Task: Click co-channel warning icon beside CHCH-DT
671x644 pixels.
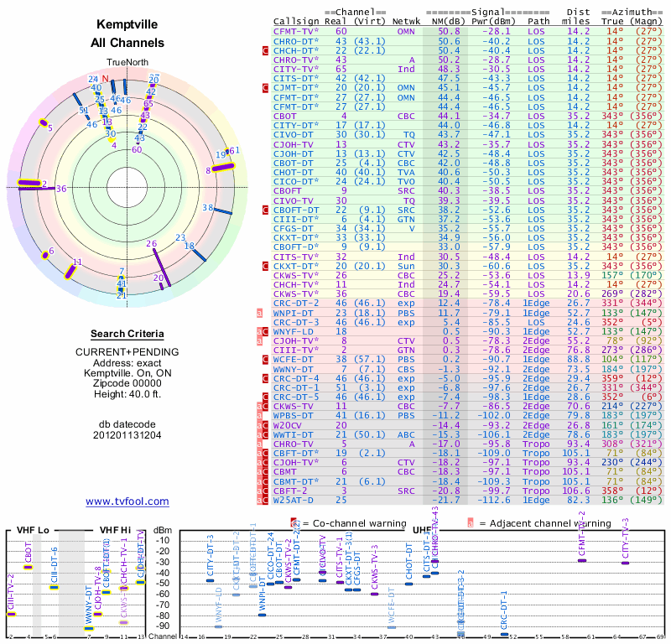Action: pos(266,50)
